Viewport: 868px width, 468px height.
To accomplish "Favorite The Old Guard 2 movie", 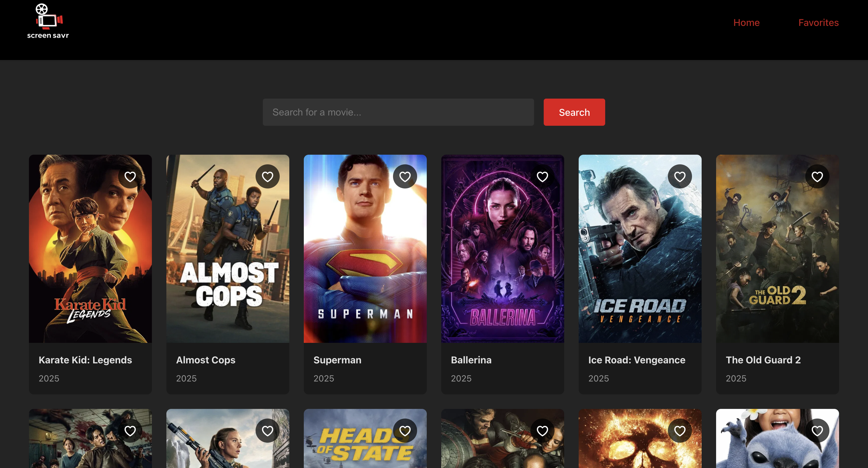I will (817, 176).
